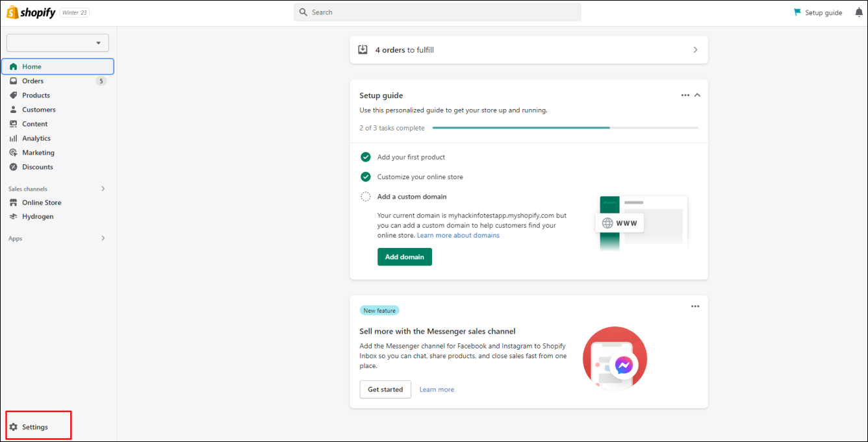Expand the Sales channels chevron
Image resolution: width=868 pixels, height=442 pixels.
coord(103,189)
